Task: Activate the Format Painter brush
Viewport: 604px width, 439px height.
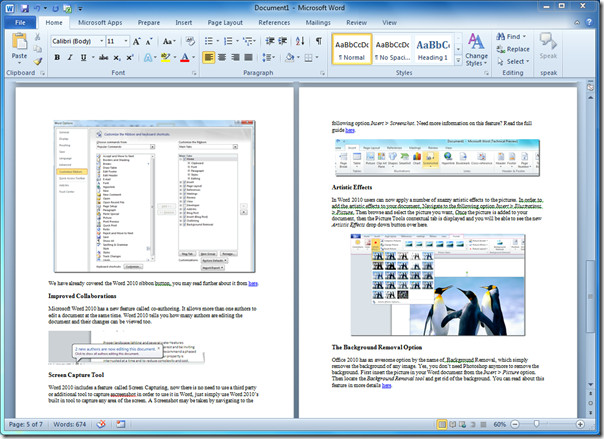Action: 37,61
